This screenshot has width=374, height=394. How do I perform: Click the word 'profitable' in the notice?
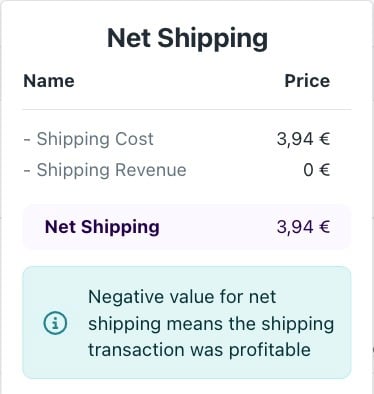pyautogui.click(x=270, y=350)
